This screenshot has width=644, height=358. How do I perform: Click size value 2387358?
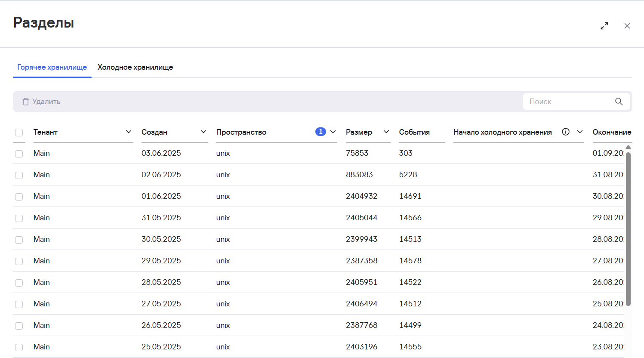coord(361,261)
